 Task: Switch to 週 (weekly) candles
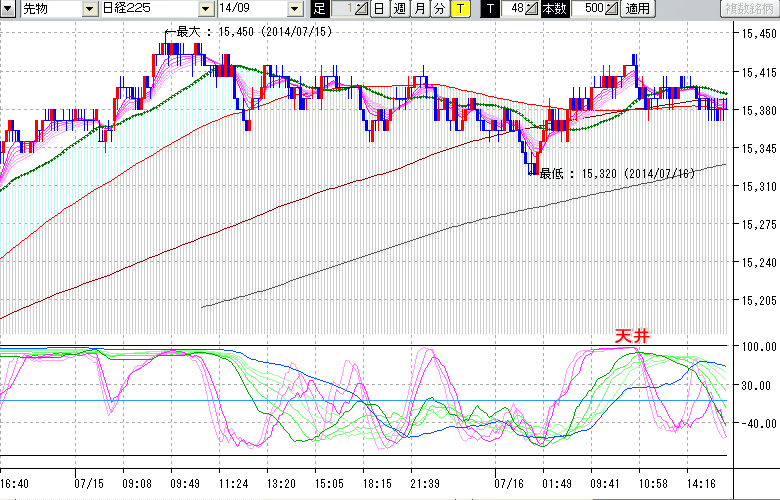point(399,9)
